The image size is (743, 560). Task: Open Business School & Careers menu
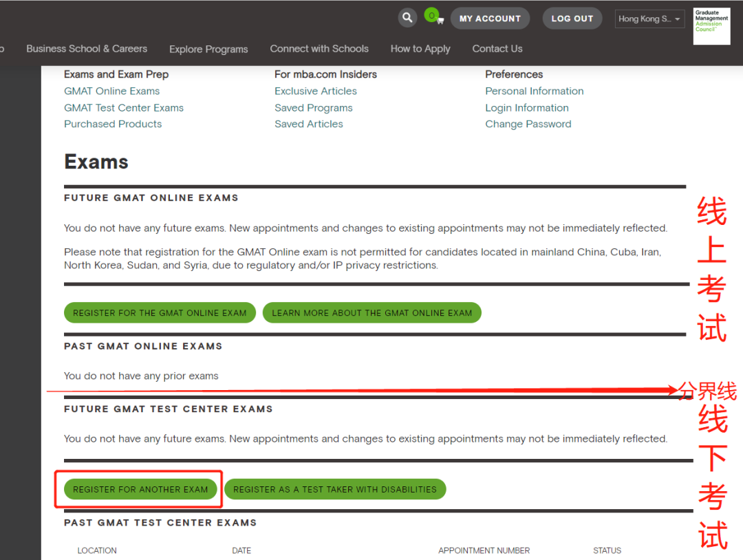pos(87,49)
